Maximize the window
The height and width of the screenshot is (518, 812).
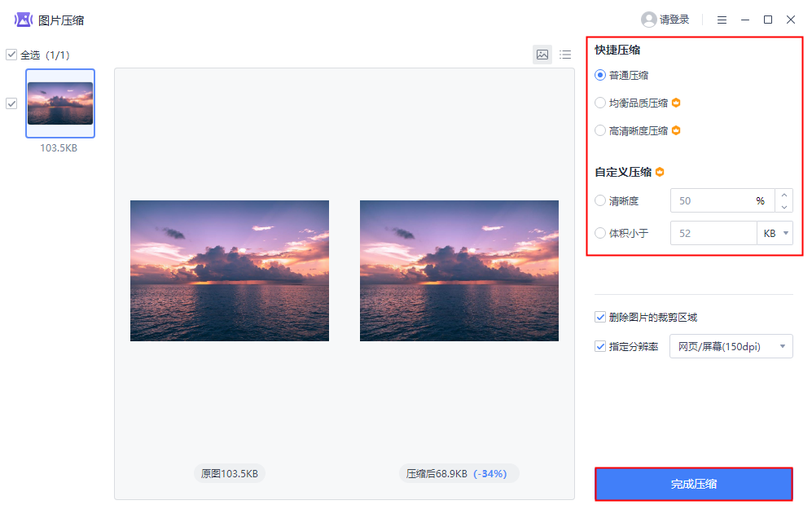(768, 20)
